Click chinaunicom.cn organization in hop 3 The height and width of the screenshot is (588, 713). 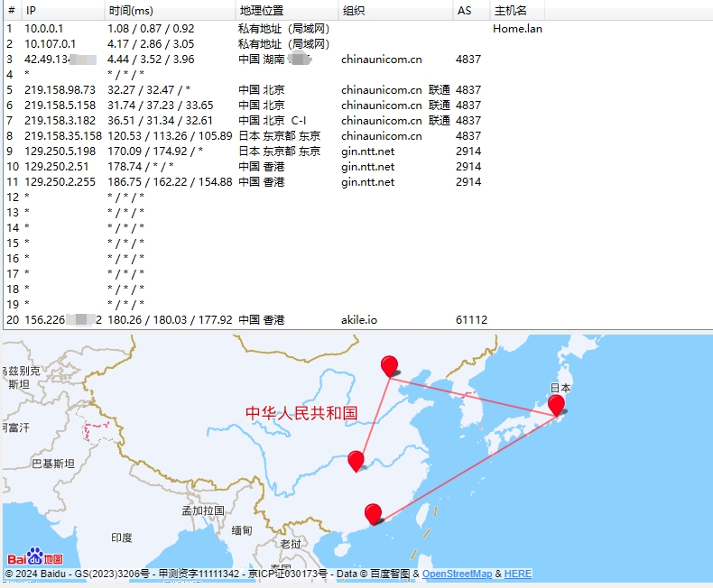(x=382, y=60)
